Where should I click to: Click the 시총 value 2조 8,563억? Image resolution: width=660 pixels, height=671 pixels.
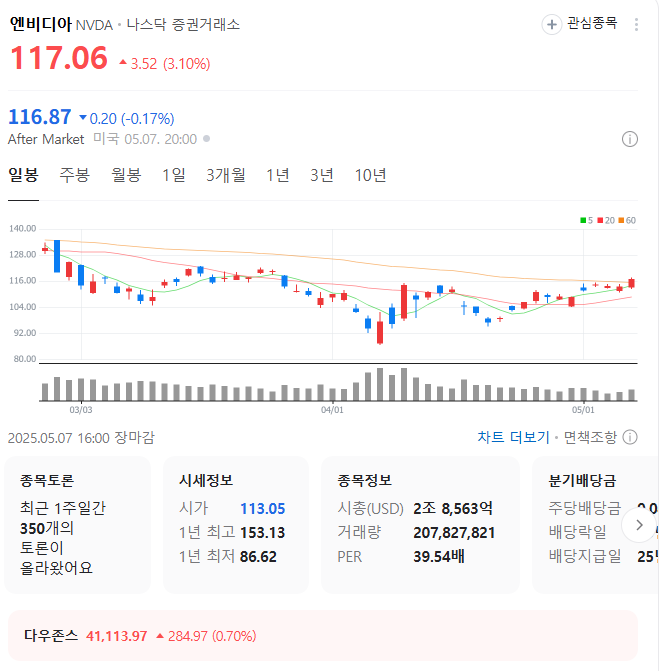pyautogui.click(x=453, y=508)
